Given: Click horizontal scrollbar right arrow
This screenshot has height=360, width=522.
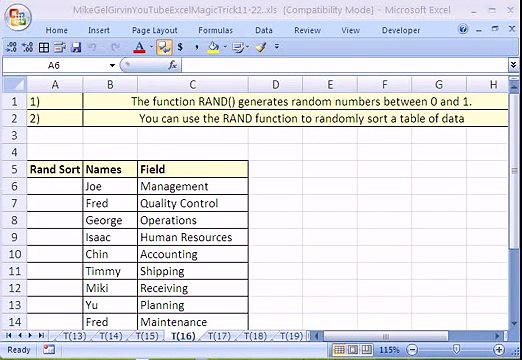Looking at the screenshot, I should pyautogui.click(x=497, y=335).
